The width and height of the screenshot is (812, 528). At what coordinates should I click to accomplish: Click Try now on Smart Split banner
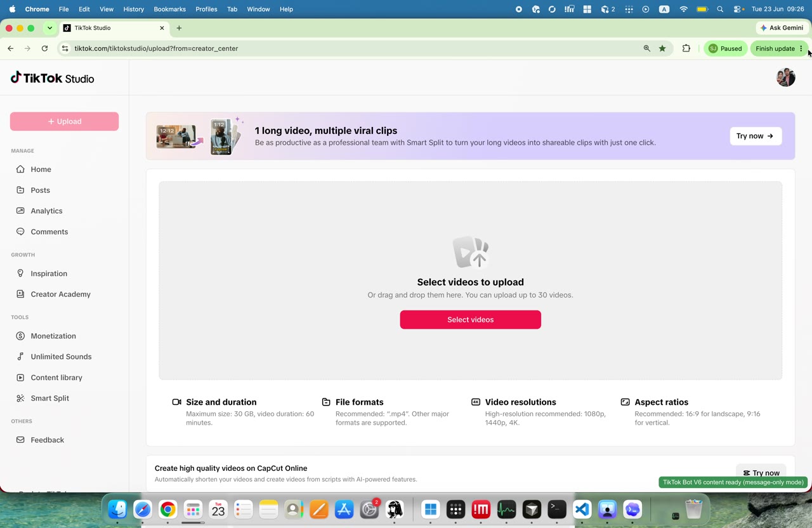755,136
